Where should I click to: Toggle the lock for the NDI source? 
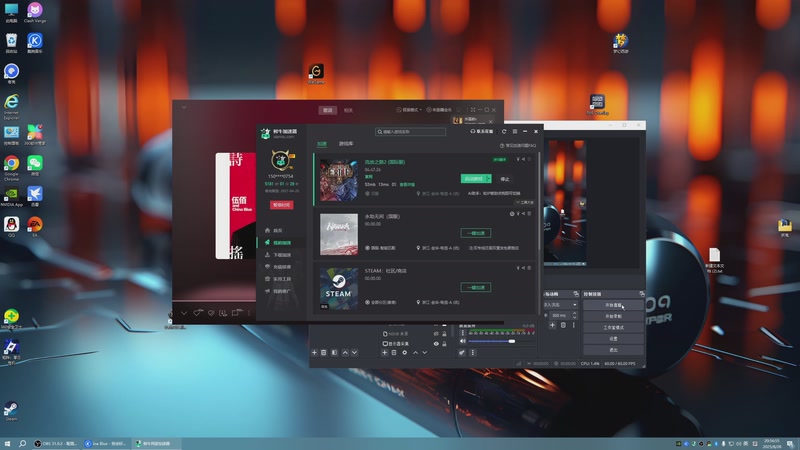[x=444, y=334]
